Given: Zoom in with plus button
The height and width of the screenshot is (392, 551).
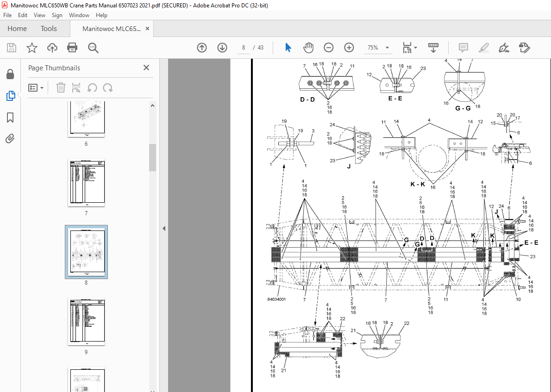Looking at the screenshot, I should [x=349, y=48].
